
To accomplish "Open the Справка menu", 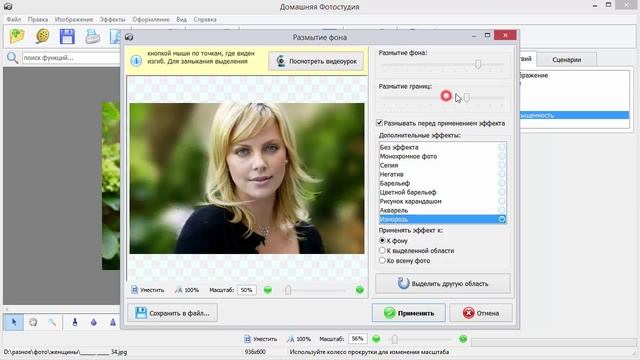I will 205,20.
